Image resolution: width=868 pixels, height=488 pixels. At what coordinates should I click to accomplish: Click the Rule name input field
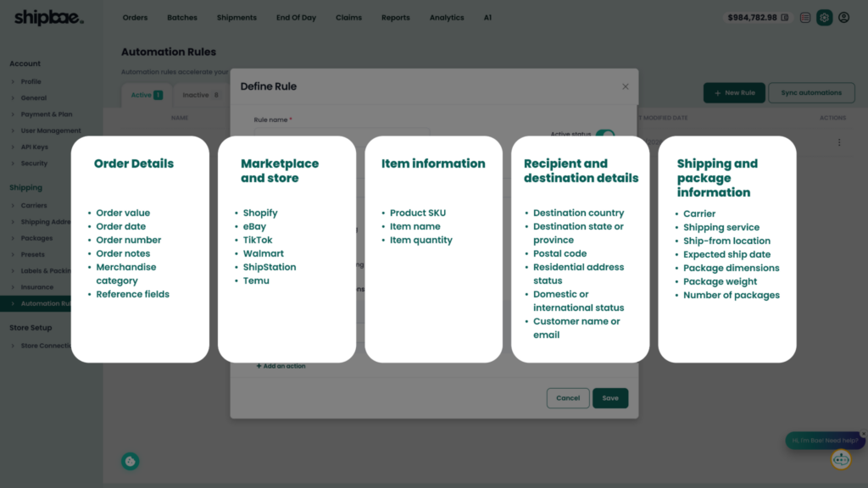(342, 132)
